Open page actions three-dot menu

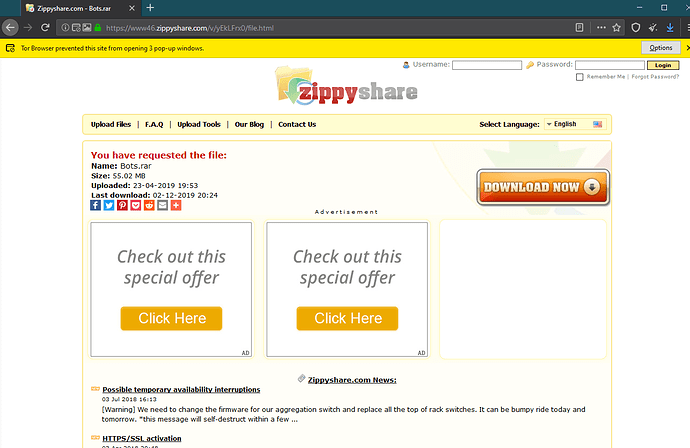point(601,28)
